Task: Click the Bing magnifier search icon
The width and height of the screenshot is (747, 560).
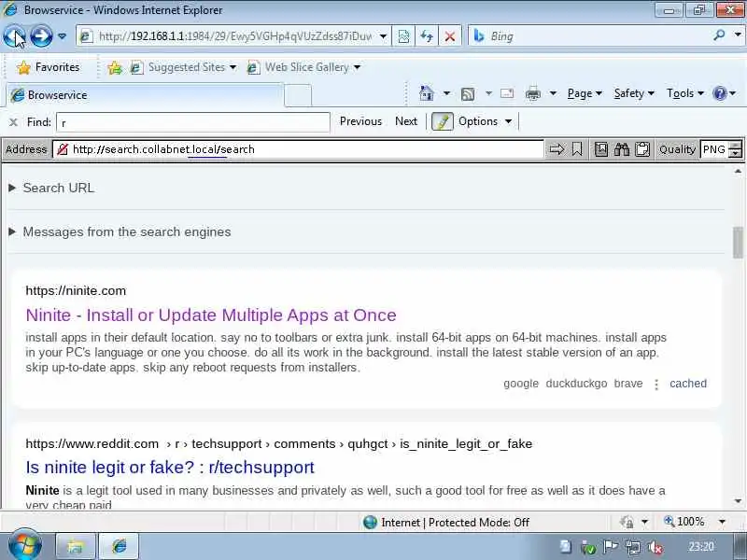Action: click(x=719, y=35)
